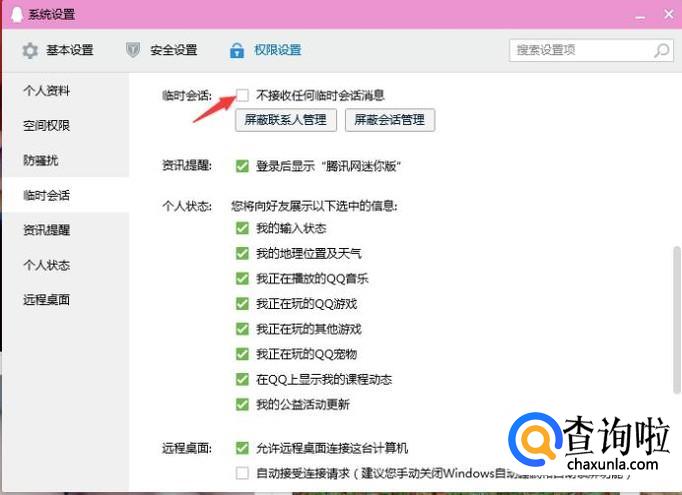Uncheck 我正在玩的QQ游戏 checkbox
Screen dimensions: 682x495
242,304
